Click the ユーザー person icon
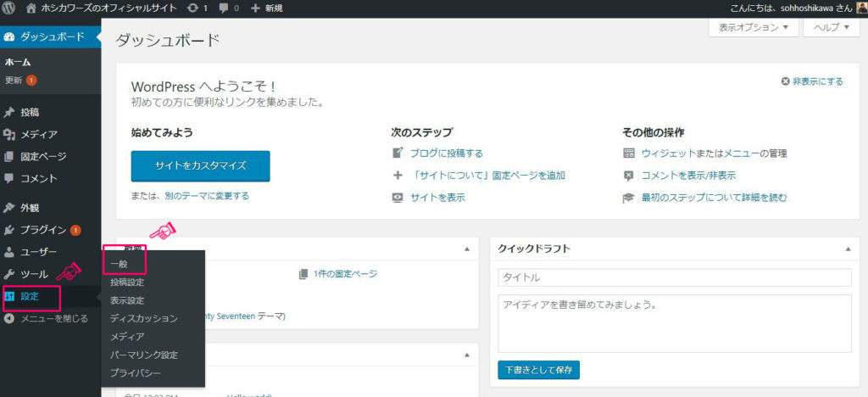The height and width of the screenshot is (397, 868). pyautogui.click(x=8, y=253)
